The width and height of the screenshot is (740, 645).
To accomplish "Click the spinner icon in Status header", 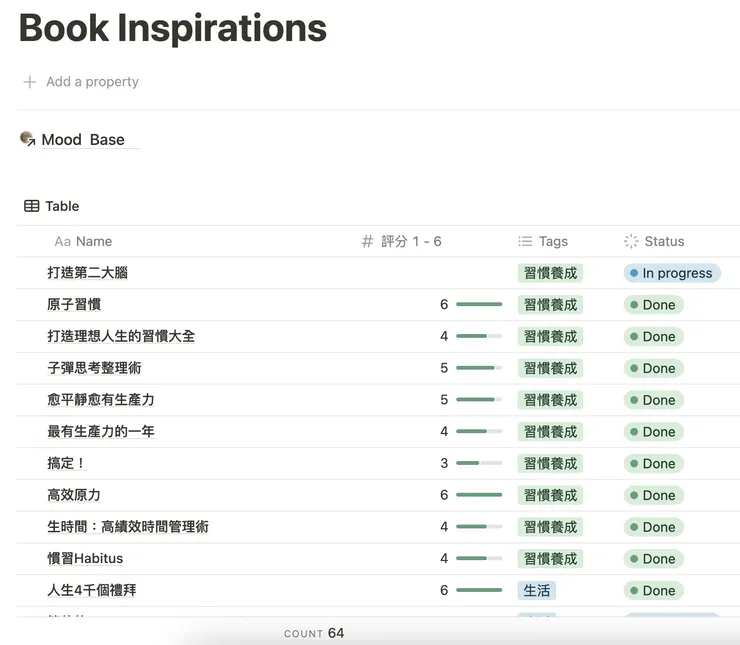I will pyautogui.click(x=631, y=241).
